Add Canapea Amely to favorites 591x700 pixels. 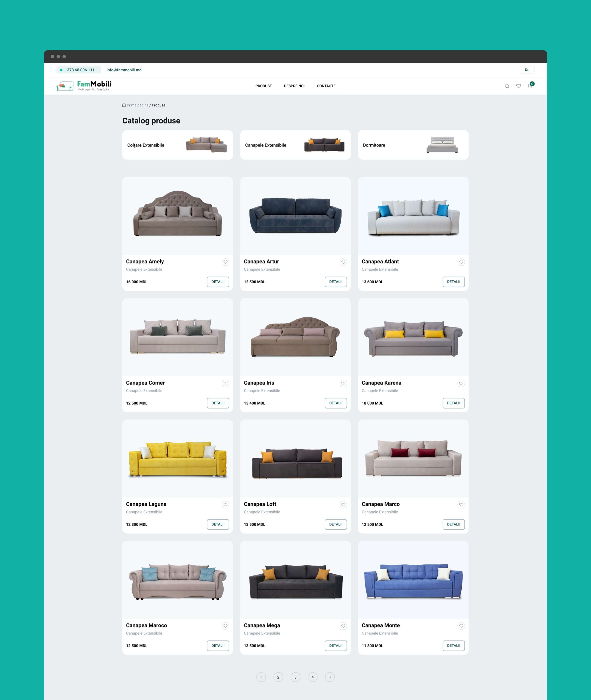226,262
